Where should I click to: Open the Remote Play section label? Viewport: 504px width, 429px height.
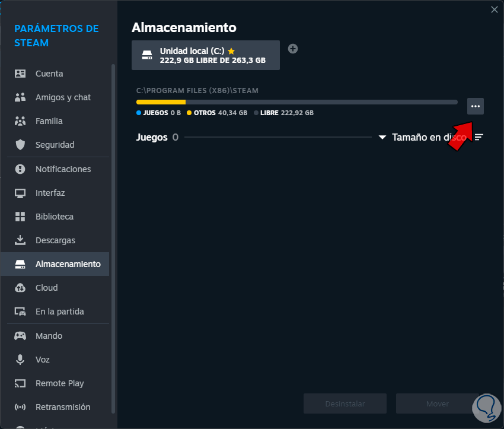point(59,383)
